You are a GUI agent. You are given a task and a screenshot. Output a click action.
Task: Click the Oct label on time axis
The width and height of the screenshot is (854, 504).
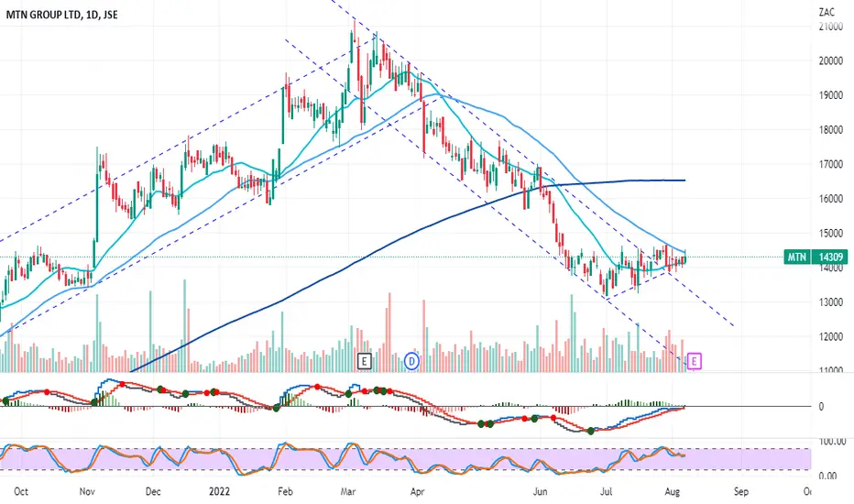(21, 491)
